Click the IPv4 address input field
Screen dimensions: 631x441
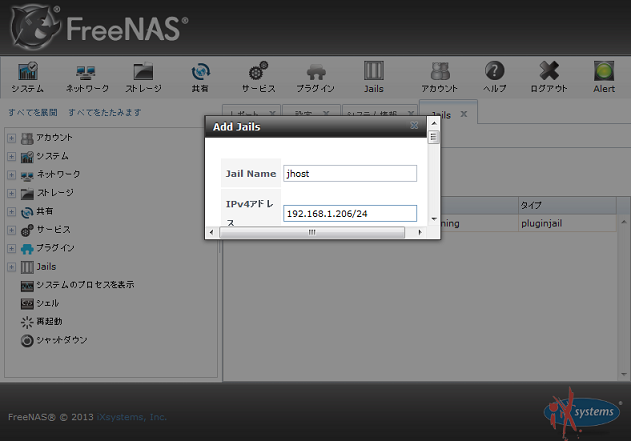pos(350,213)
